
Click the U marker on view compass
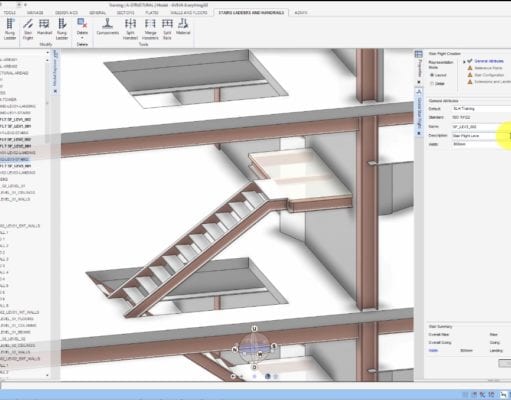coord(254,329)
